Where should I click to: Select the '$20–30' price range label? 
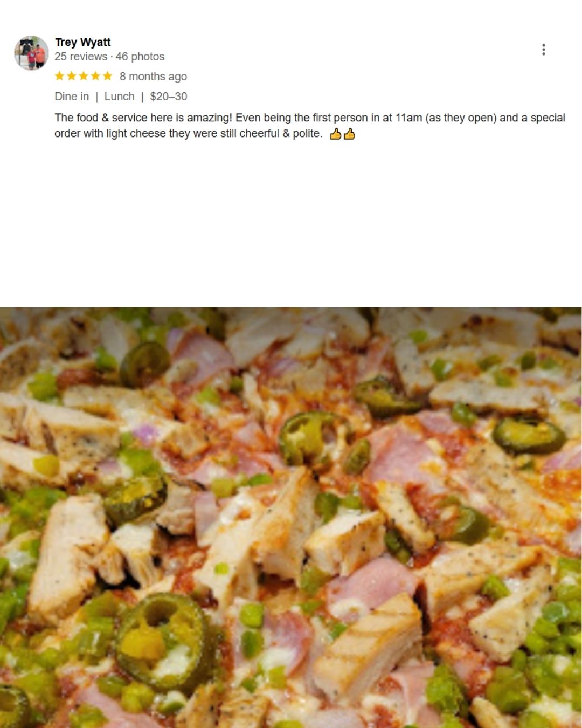pyautogui.click(x=169, y=97)
